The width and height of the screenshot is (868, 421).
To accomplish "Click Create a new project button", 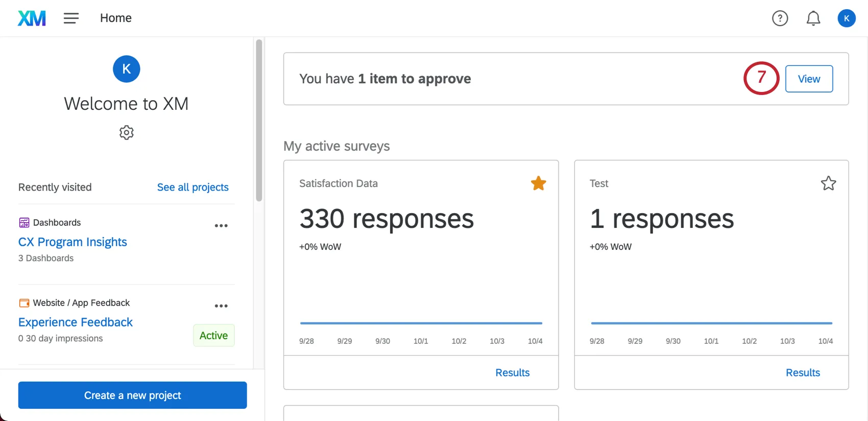I will (132, 395).
